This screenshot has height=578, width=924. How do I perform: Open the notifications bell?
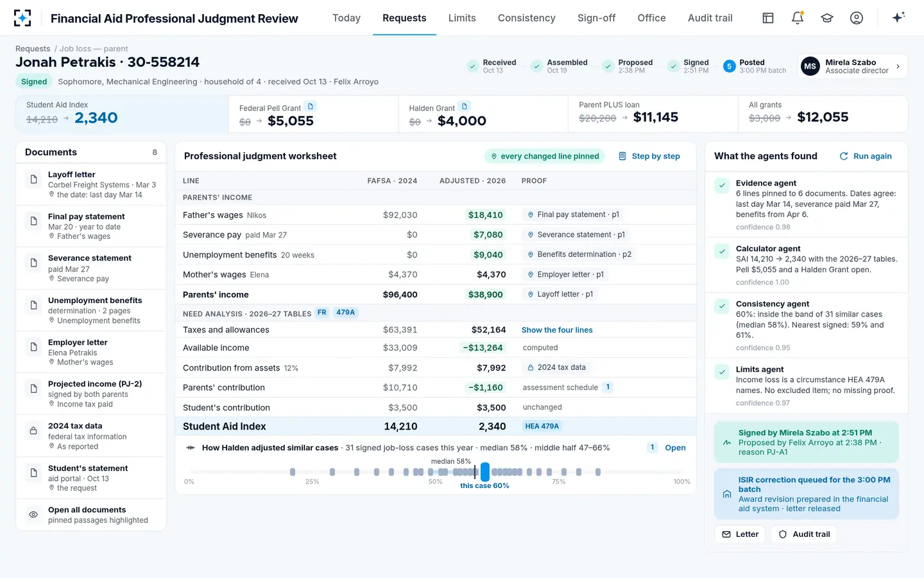point(798,18)
